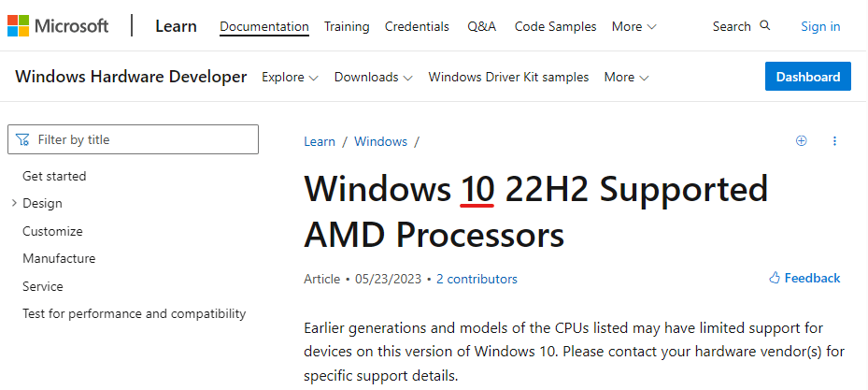Click the Windows breadcrumb link
This screenshot has height=390, width=868.
pos(380,141)
